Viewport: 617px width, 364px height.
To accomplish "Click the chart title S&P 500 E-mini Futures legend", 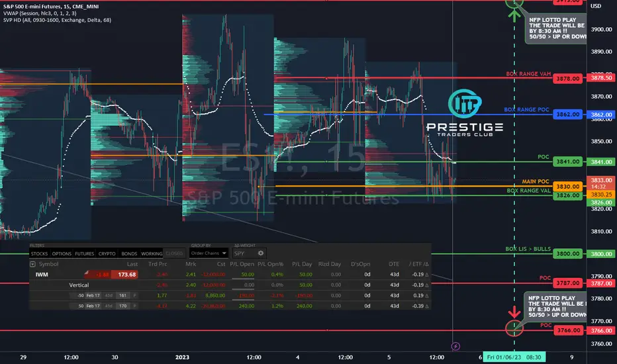I will [x=51, y=7].
